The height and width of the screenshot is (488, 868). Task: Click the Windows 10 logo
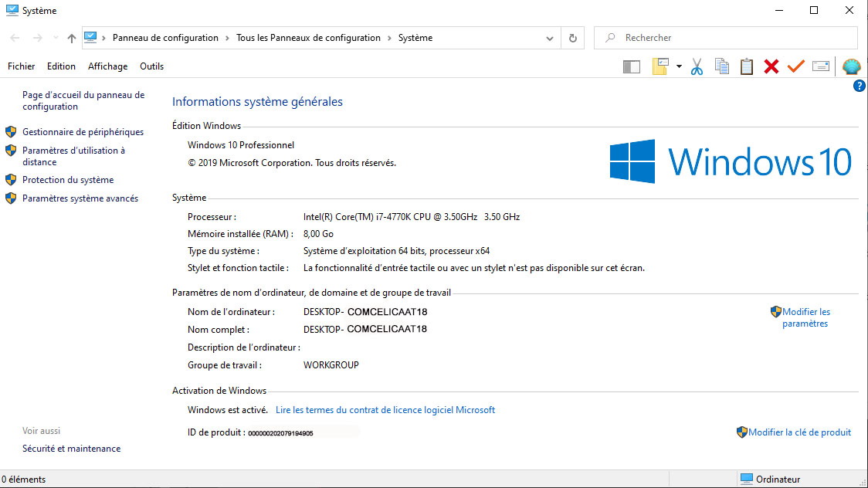tap(731, 161)
